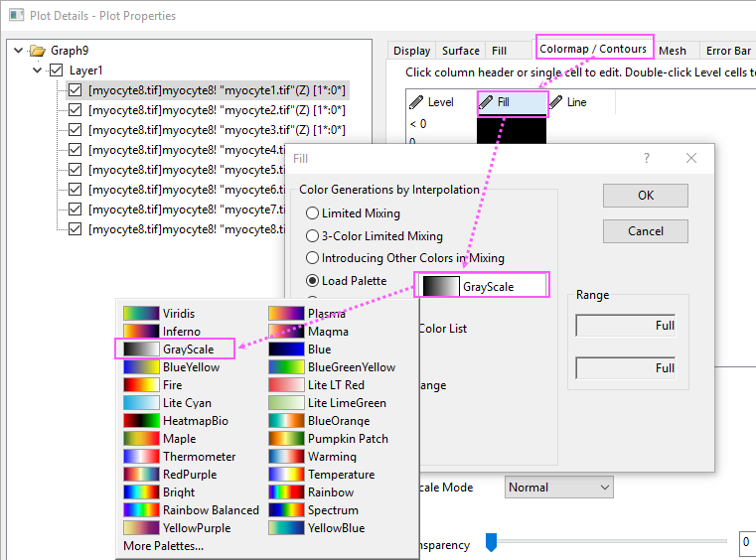Select Introducing Other Colors in Mixing
The image size is (756, 560).
click(312, 258)
